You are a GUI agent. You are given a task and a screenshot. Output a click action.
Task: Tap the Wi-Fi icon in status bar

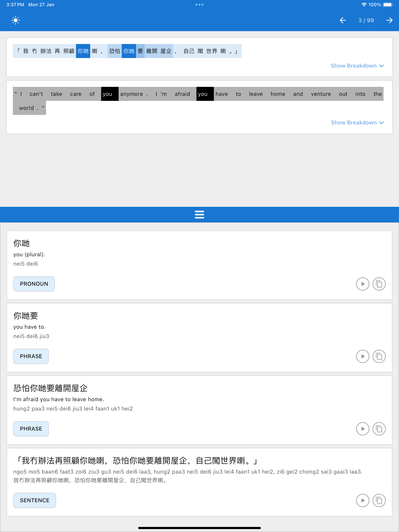[364, 4]
